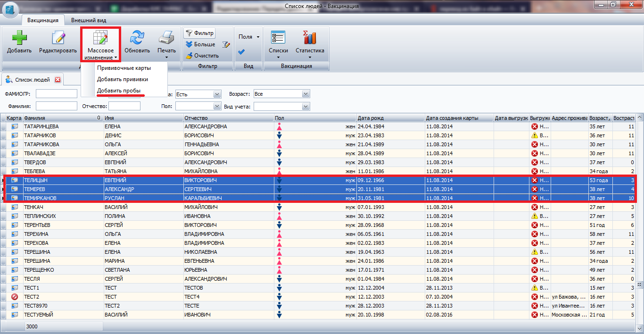Expand the Возраст combo box

(x=306, y=94)
